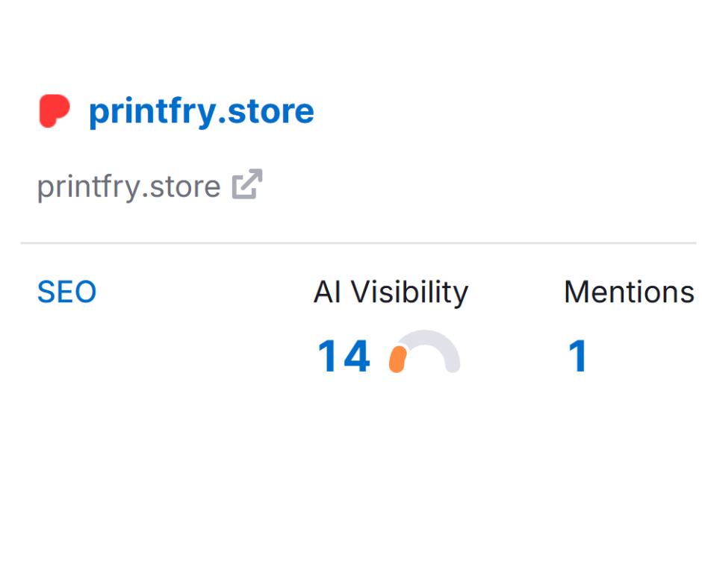Viewport: 702px width, 588px height.
Task: Click the blue number 14 metric
Action: point(344,357)
